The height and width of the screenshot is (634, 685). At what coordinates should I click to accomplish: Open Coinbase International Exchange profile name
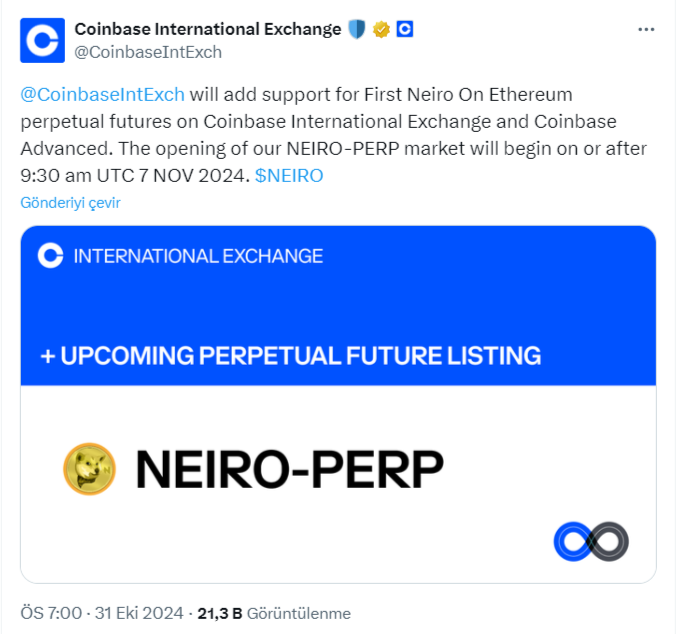point(208,29)
